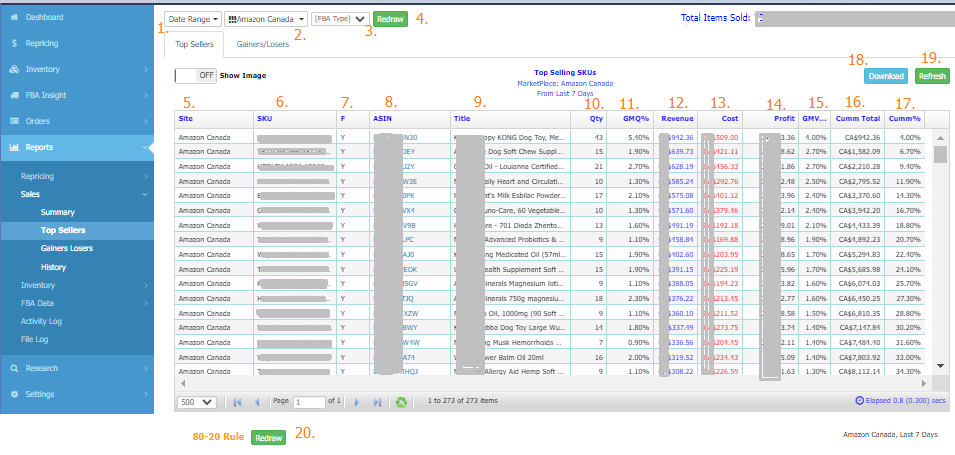Open the Date Range dropdown
The width and height of the screenshot is (955, 455).
coord(191,19)
